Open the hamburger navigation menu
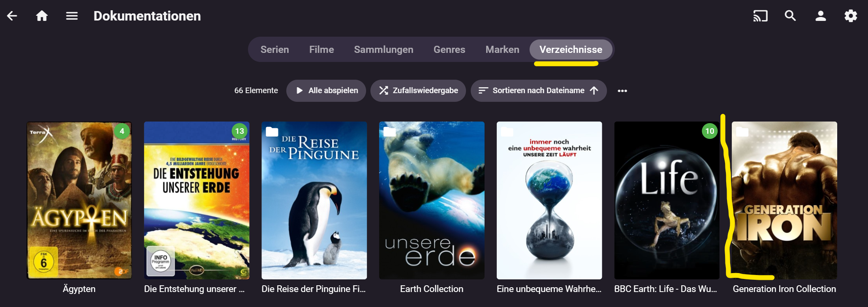The height and width of the screenshot is (307, 868). 72,16
